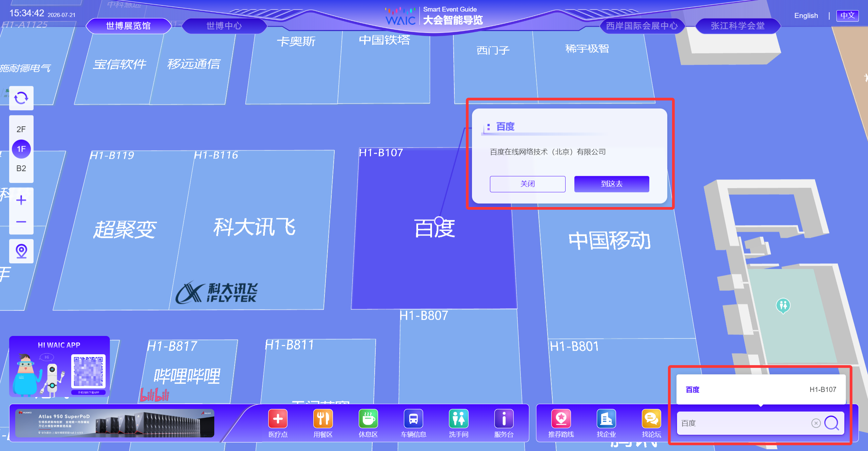Viewport: 868px width, 451px height.
Task: Select the 科大讯飞 booth name
Action: pos(254,227)
